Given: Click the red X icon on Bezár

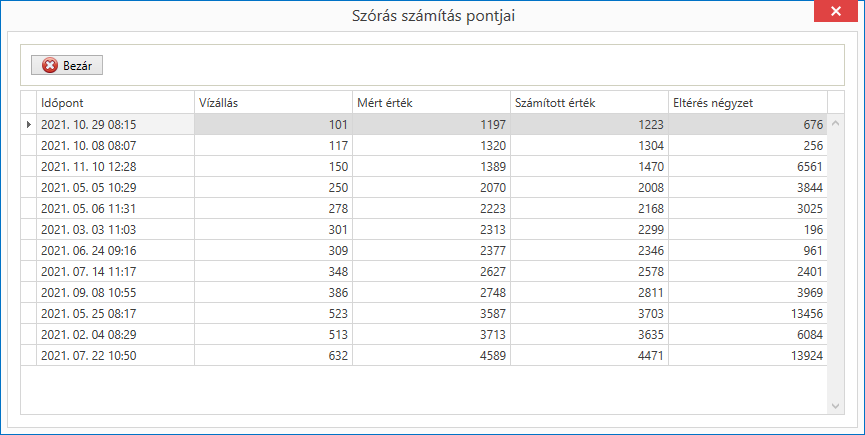Looking at the screenshot, I should click(x=50, y=66).
